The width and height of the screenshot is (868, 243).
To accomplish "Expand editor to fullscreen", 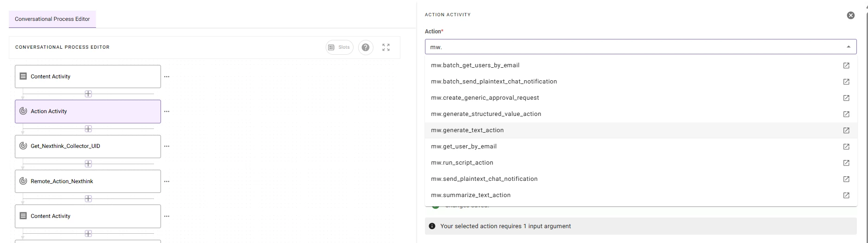I will coord(386,47).
